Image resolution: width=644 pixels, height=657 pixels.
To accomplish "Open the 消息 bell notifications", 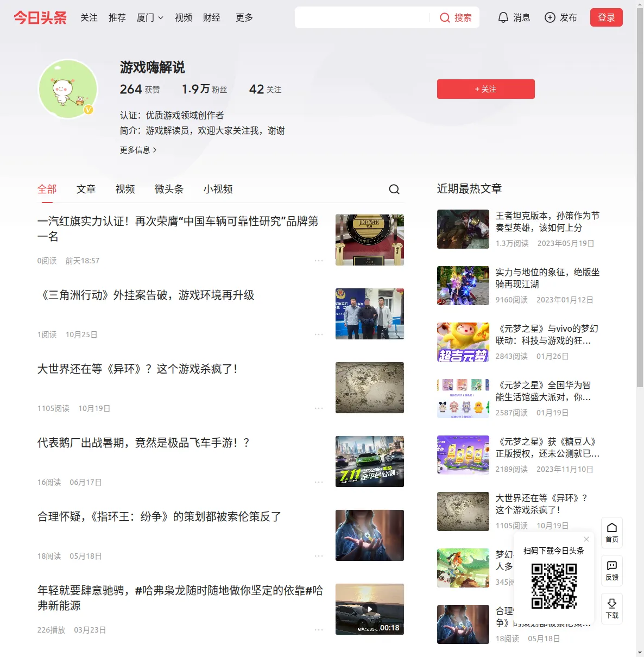I will (x=503, y=17).
